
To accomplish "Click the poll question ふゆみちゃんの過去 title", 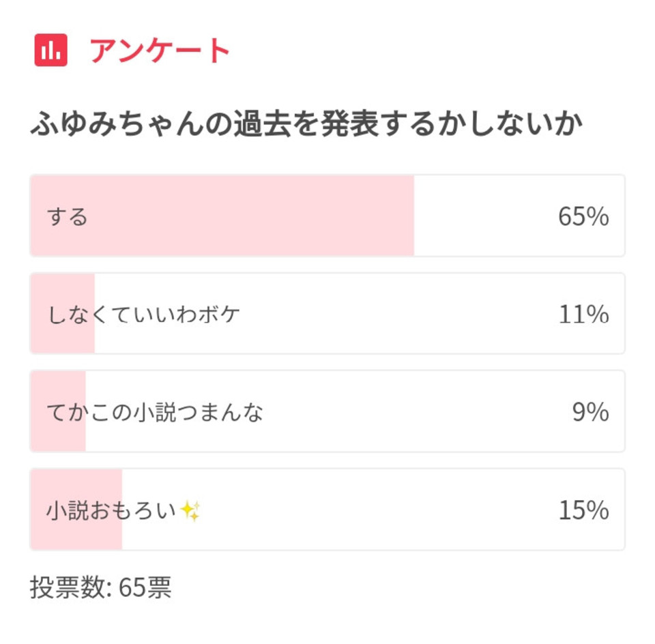I will click(x=306, y=123).
